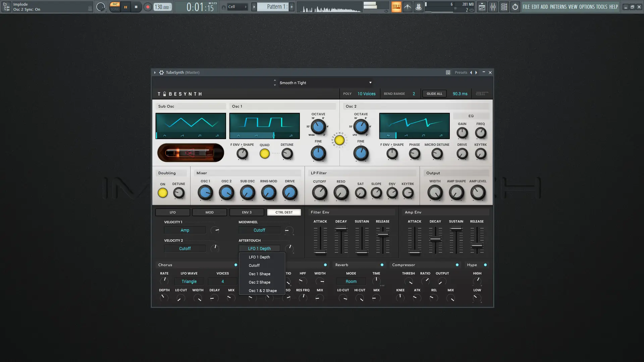Open the TubeSynth plugin options gear
Image resolution: width=644 pixels, height=362 pixels.
161,72
